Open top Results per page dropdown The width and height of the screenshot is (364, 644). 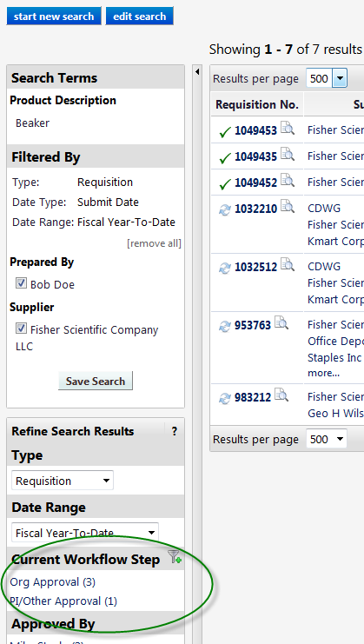[327, 78]
